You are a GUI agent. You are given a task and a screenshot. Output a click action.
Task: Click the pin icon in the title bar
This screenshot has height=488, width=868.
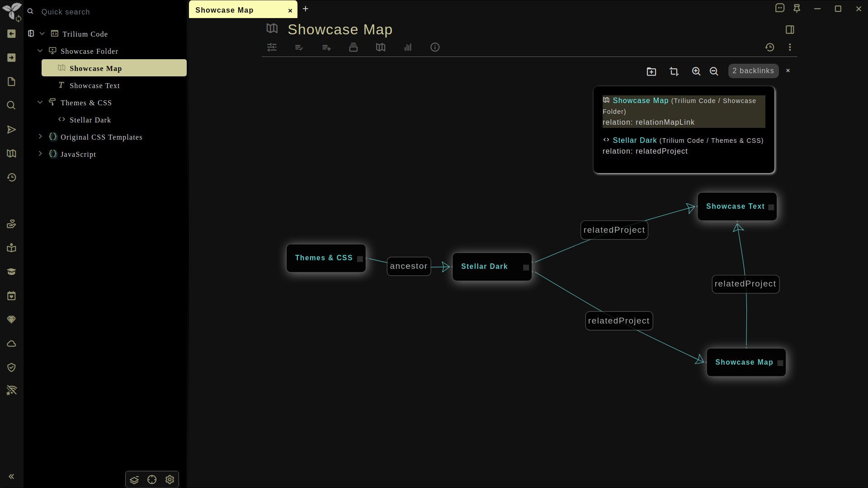(x=797, y=8)
